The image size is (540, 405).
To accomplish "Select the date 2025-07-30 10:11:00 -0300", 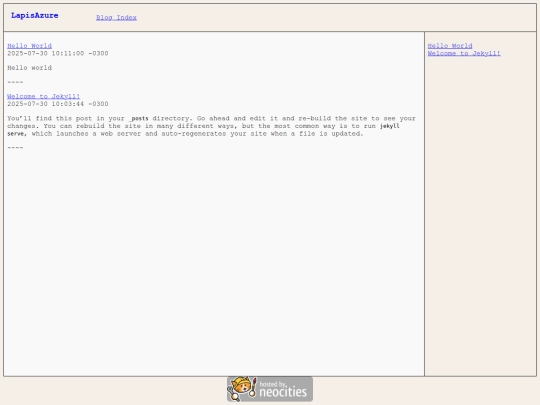I will pos(58,53).
